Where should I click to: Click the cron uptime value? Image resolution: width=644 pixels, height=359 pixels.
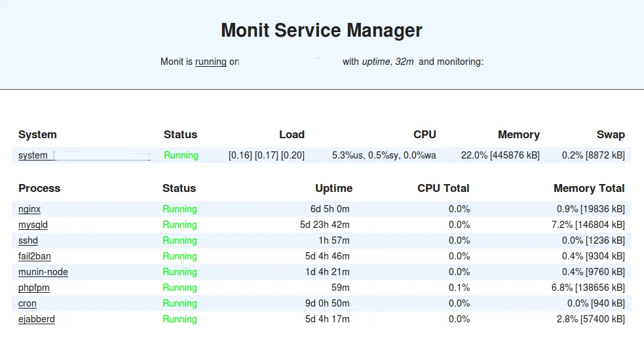click(x=328, y=303)
